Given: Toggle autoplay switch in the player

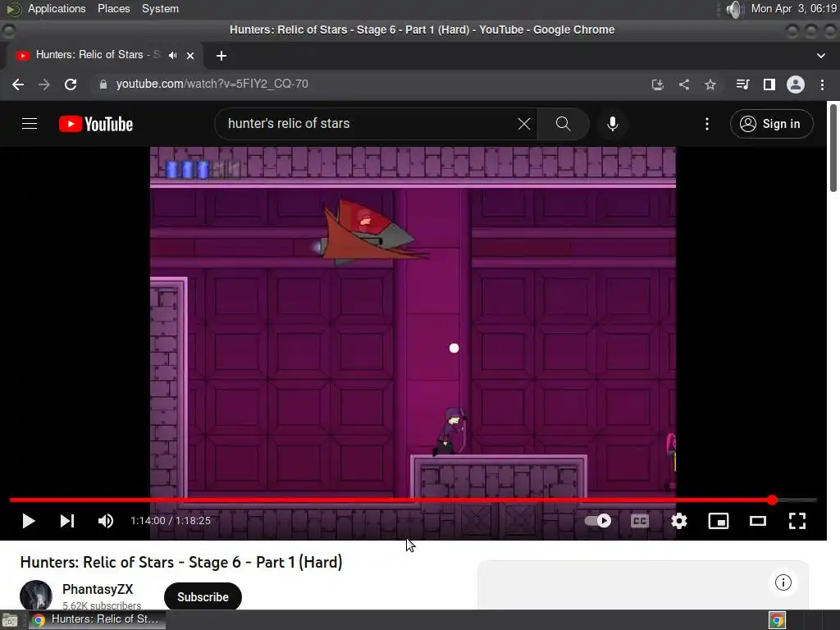Looking at the screenshot, I should (x=598, y=521).
